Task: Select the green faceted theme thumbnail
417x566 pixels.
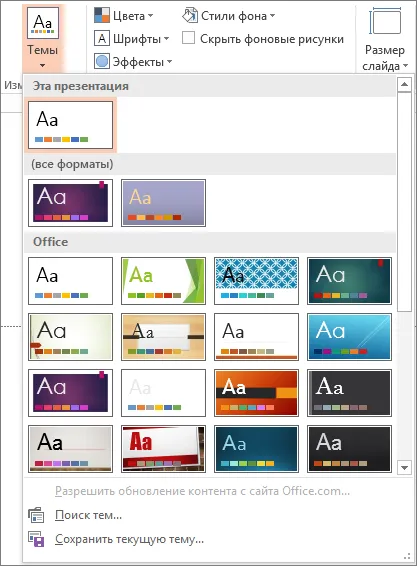Action: [x=164, y=281]
